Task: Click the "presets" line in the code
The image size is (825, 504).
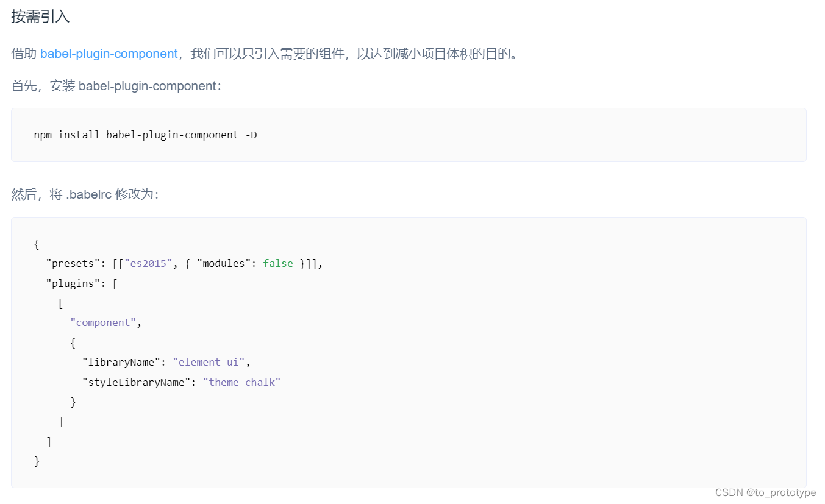Action: click(x=184, y=263)
